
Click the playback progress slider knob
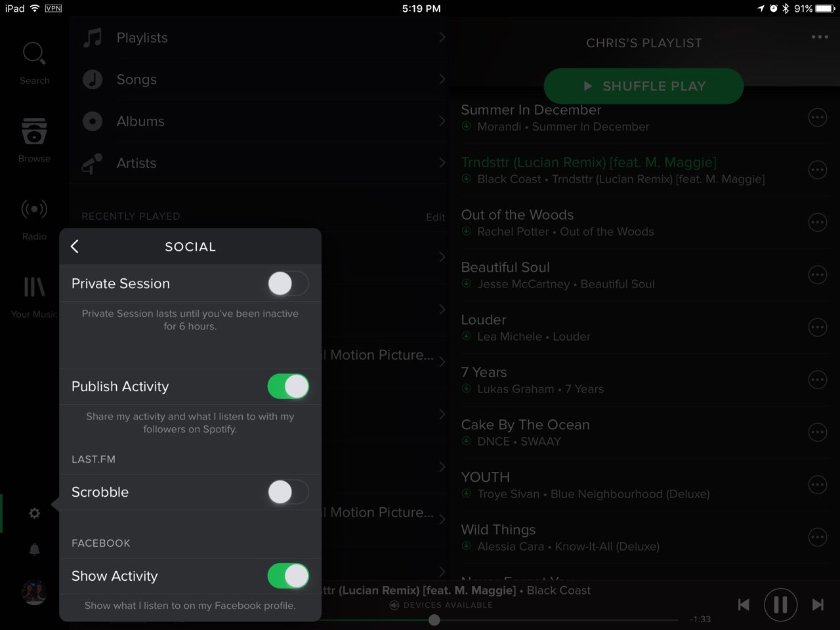pyautogui.click(x=434, y=619)
